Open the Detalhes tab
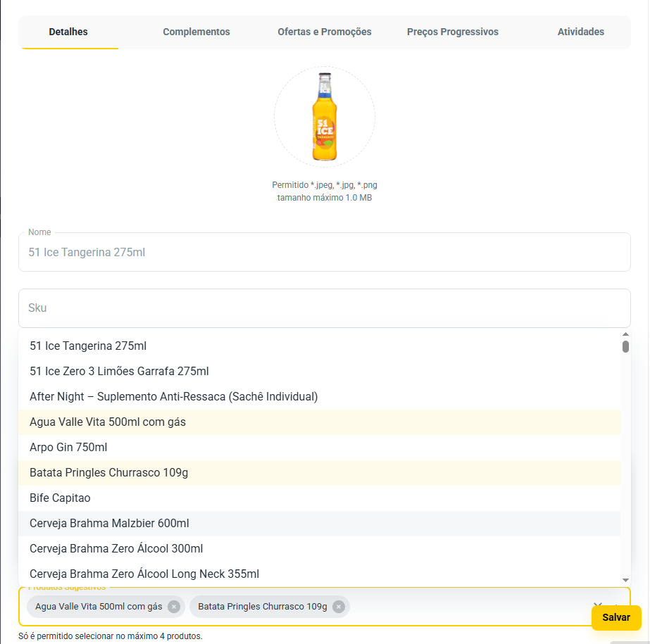The width and height of the screenshot is (650, 644). 68,32
